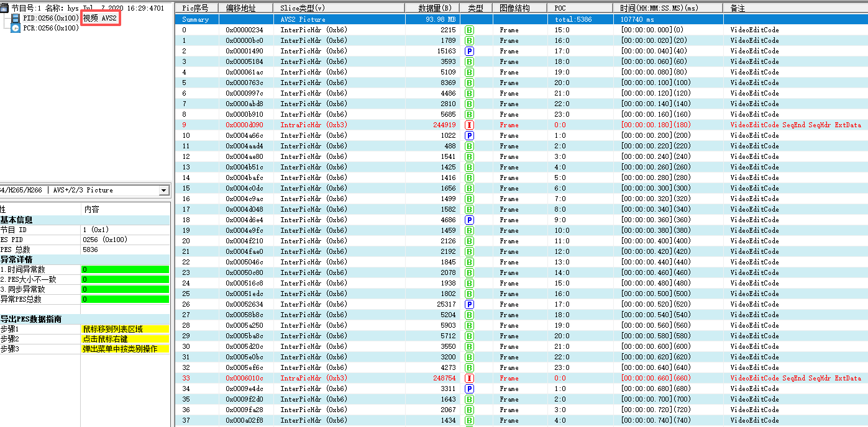The height and width of the screenshot is (427, 868).
Task: Click the 时间(HH:MM:SS.MS)(ms) column header
Action: tap(669, 8)
